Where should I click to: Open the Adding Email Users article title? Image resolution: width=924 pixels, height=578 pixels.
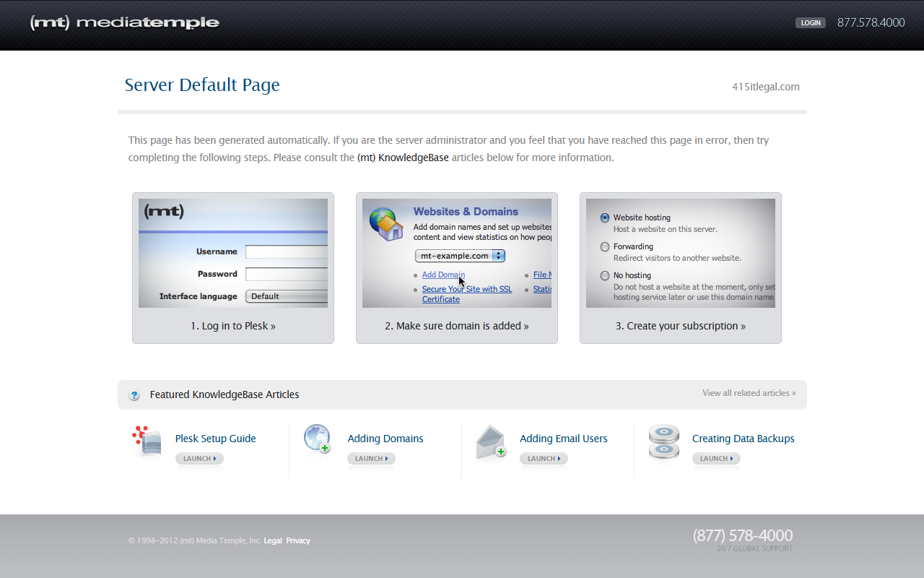tap(564, 439)
